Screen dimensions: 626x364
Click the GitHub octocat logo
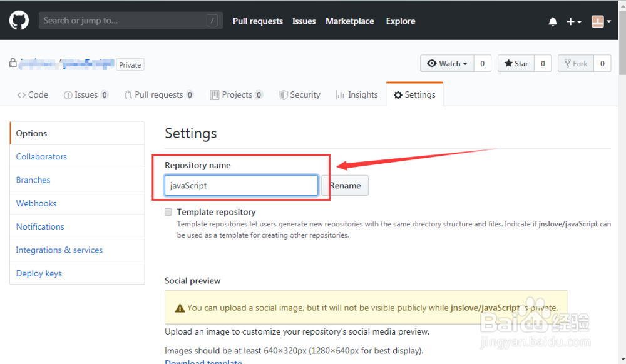[x=19, y=21]
